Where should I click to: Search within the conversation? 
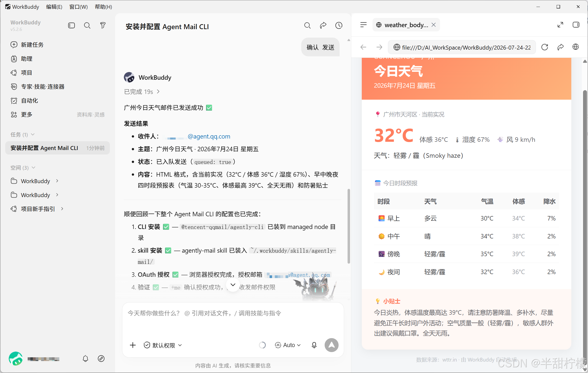pos(307,25)
